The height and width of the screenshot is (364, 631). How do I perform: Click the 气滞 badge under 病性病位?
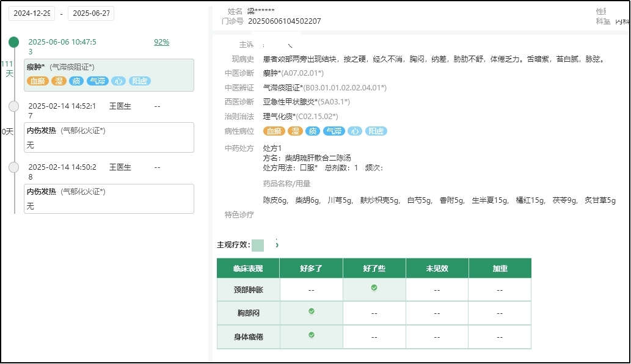[x=333, y=131]
